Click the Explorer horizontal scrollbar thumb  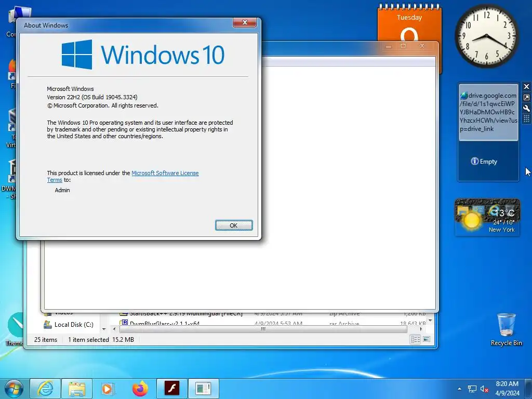click(x=263, y=329)
